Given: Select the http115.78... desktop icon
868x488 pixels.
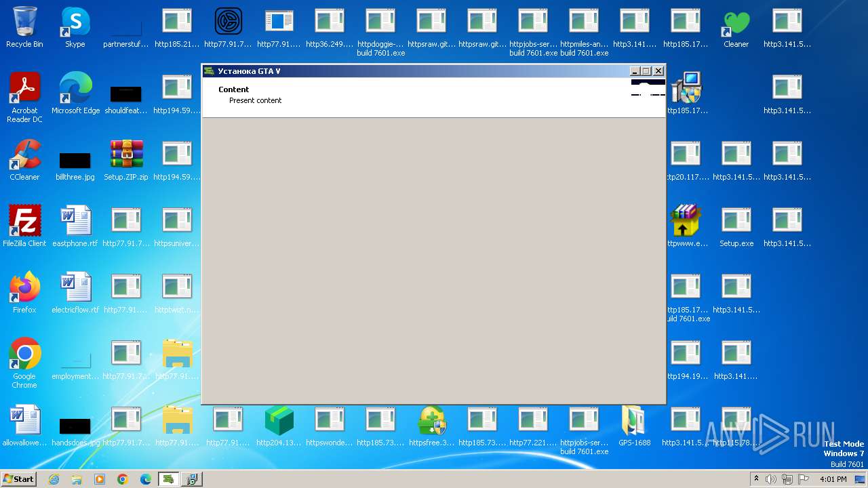Looking at the screenshot, I should coord(736,426).
